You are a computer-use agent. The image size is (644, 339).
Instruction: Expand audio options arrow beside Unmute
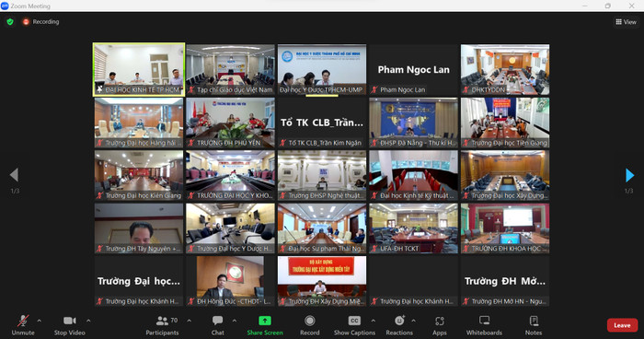click(x=39, y=321)
